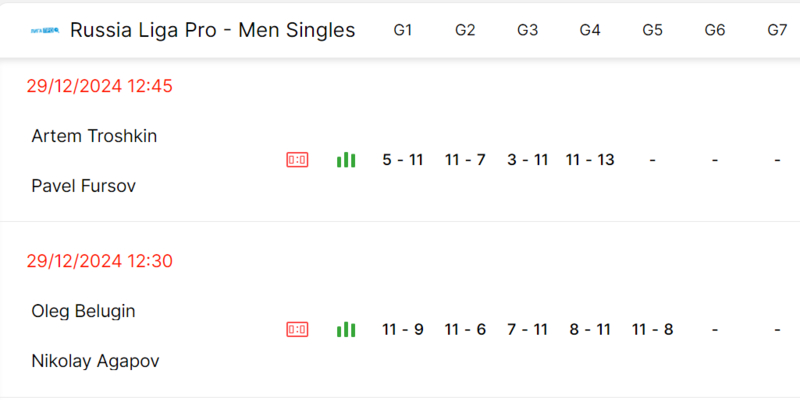Open statistics bars icon for Belugin match
800x400 pixels.
[346, 329]
